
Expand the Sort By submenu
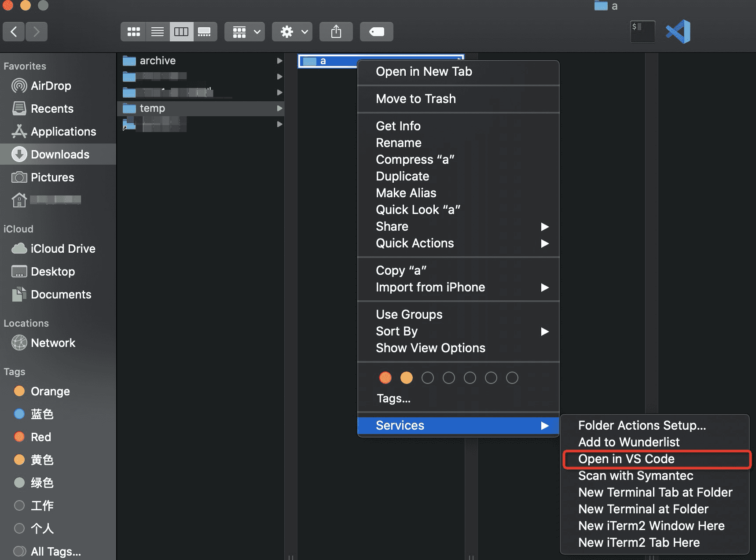pos(459,331)
